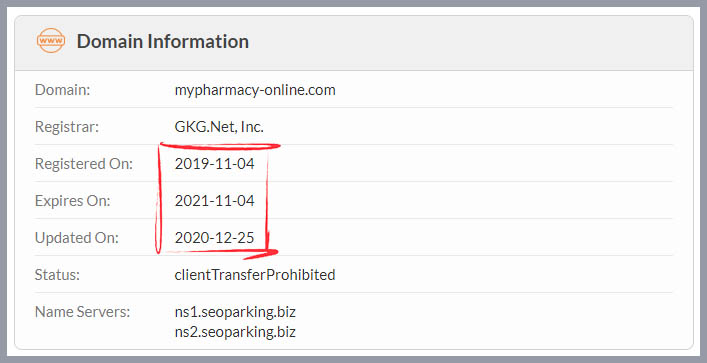The image size is (707, 363).
Task: Click the red hand-drawn annotation box
Action: (x=216, y=201)
